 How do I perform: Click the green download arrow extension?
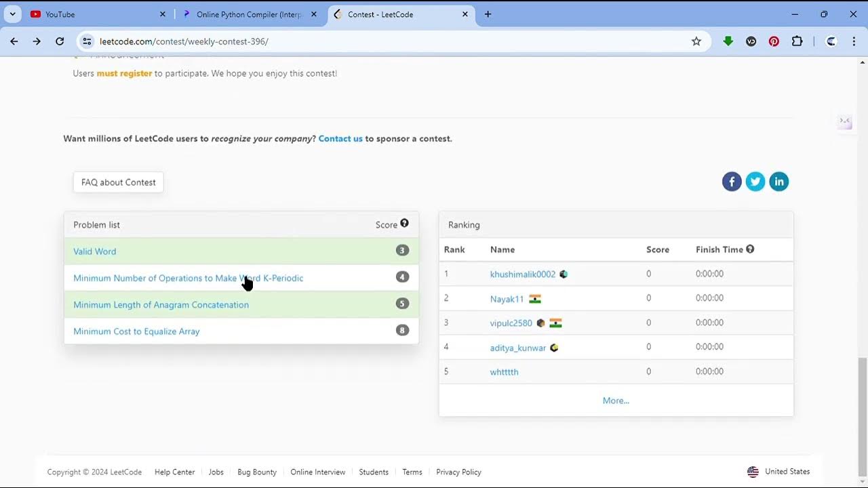(x=728, y=41)
